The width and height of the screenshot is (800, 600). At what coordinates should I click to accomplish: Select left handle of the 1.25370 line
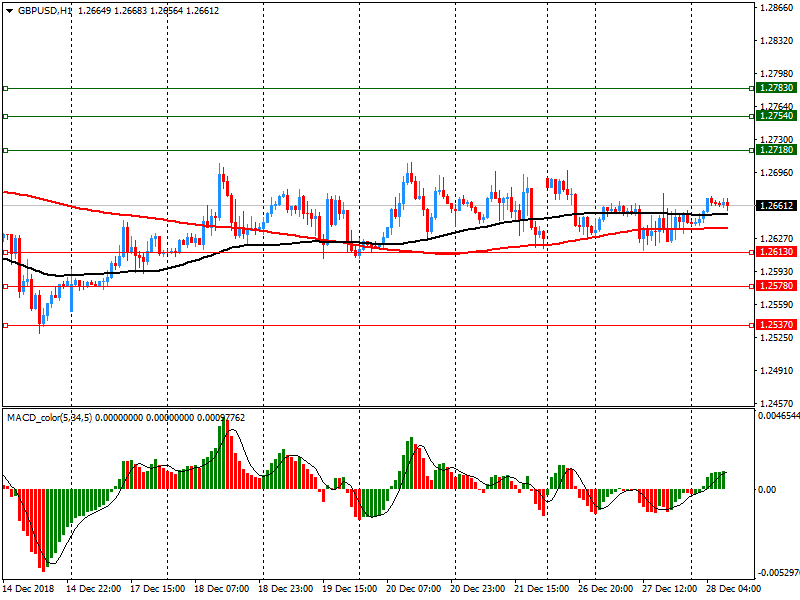(5, 325)
